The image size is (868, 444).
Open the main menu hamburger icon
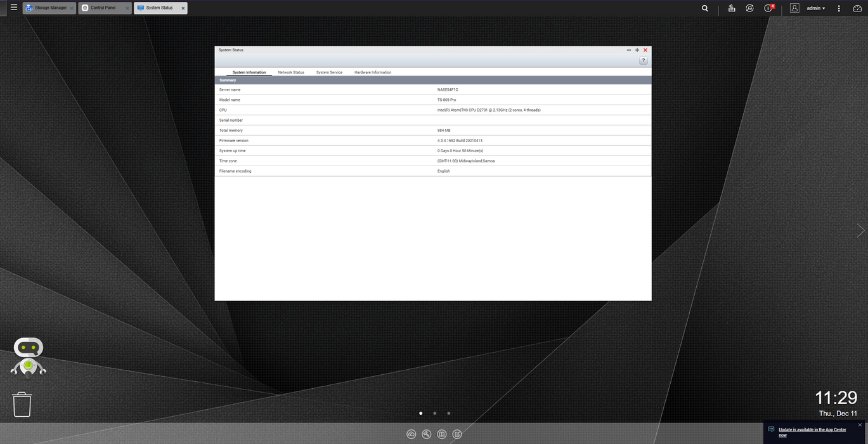click(13, 8)
